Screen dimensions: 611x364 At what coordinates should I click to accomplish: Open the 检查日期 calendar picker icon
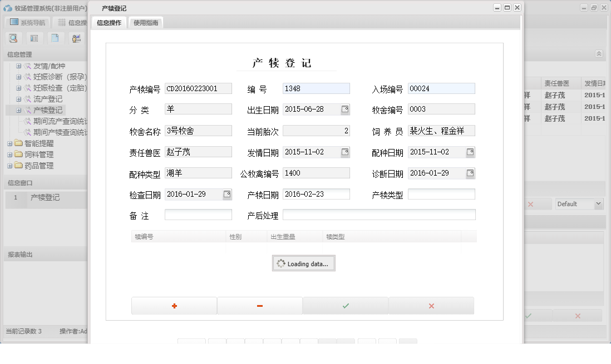point(226,194)
